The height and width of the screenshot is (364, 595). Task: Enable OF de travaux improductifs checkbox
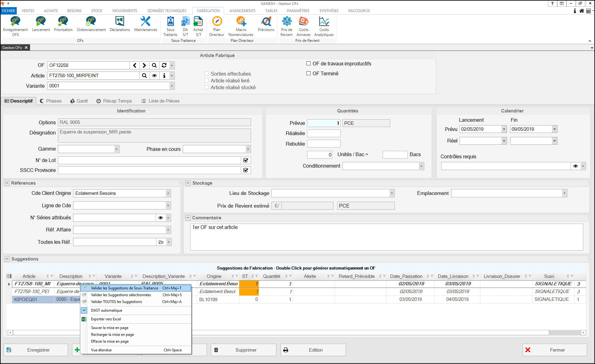(x=308, y=64)
